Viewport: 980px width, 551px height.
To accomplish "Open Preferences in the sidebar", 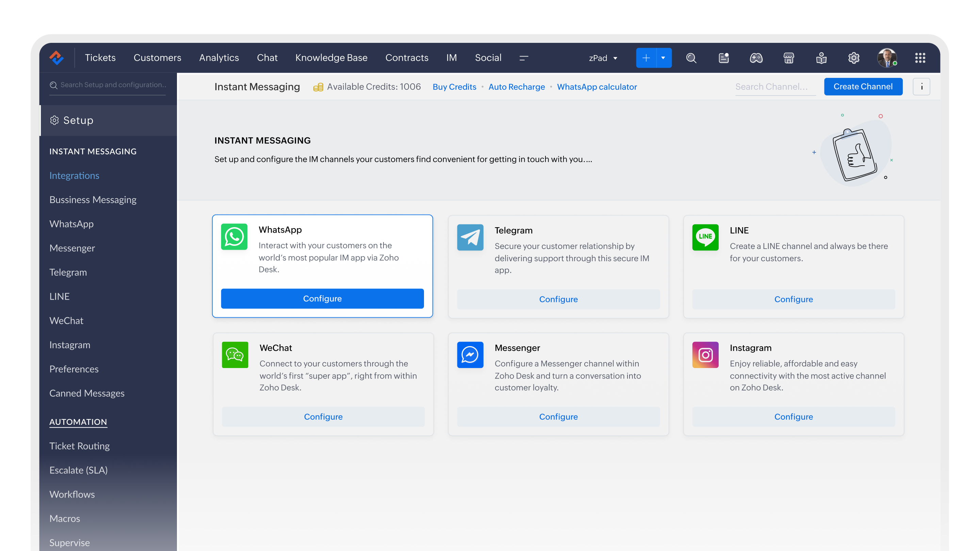I will pos(74,369).
